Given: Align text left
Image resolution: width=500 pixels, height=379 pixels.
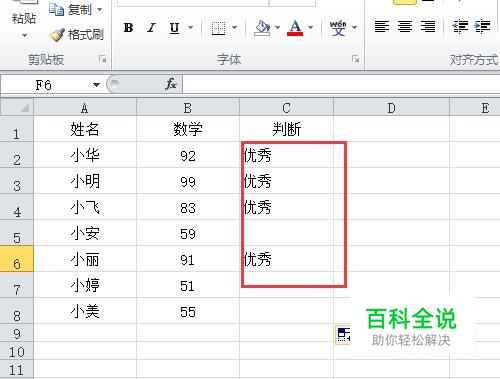Looking at the screenshot, I should (x=382, y=26).
